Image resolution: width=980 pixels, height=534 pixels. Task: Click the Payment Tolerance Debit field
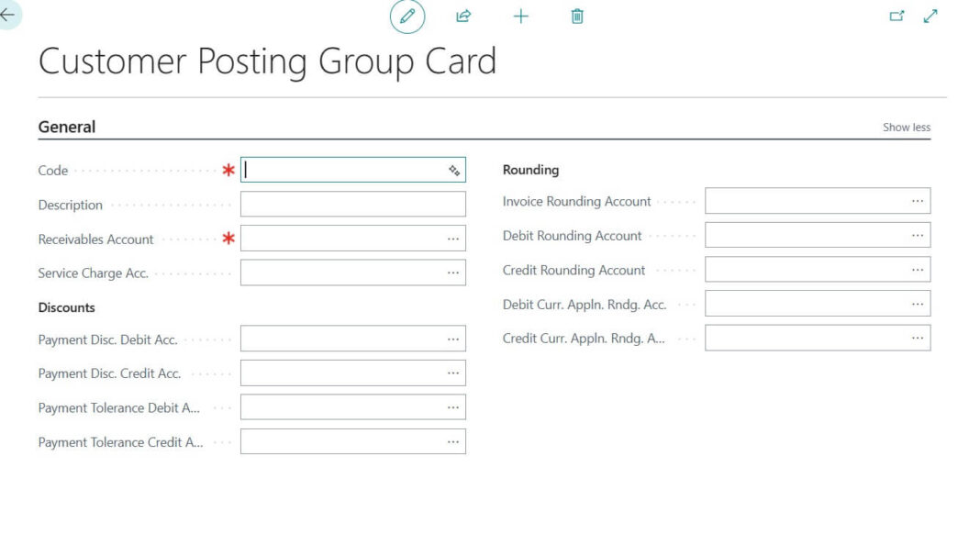point(353,407)
